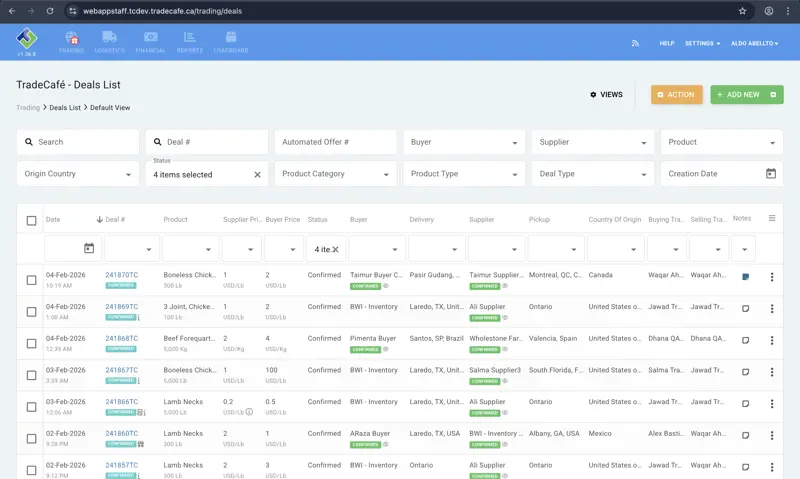Viewport: 800px width, 479px height.
Task: Open the Financial module icon
Action: pyautogui.click(x=151, y=37)
